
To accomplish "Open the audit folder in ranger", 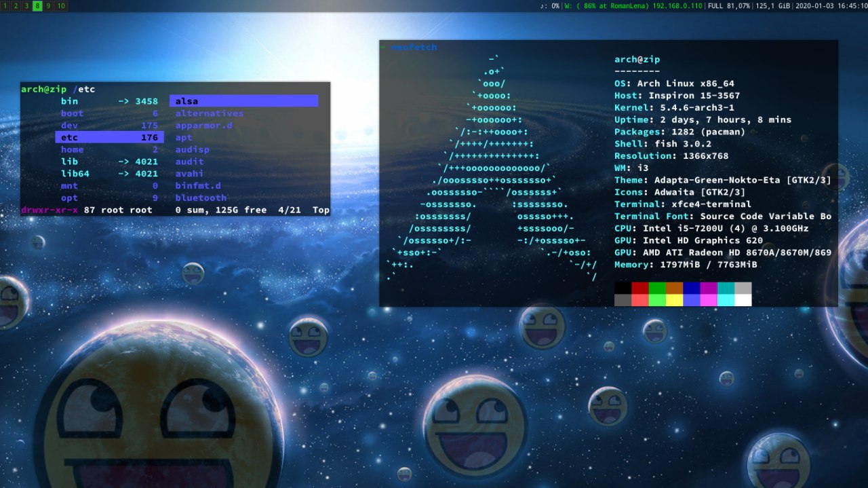I will pyautogui.click(x=189, y=162).
